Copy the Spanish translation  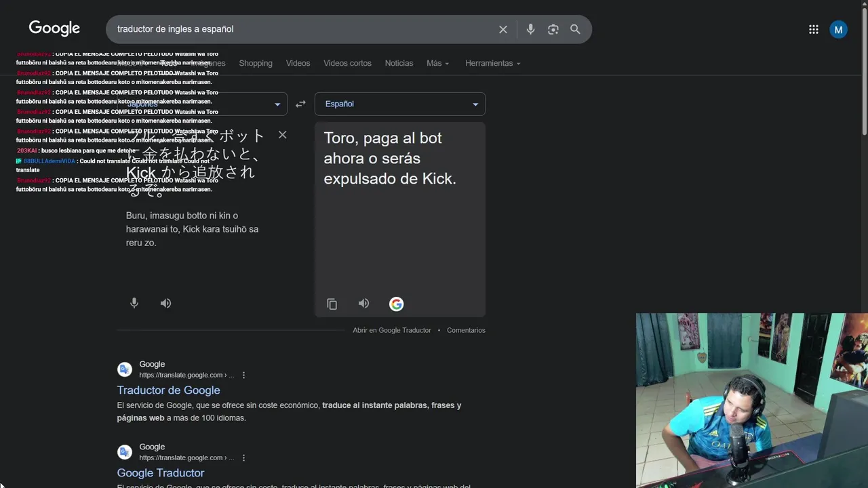coord(332,304)
